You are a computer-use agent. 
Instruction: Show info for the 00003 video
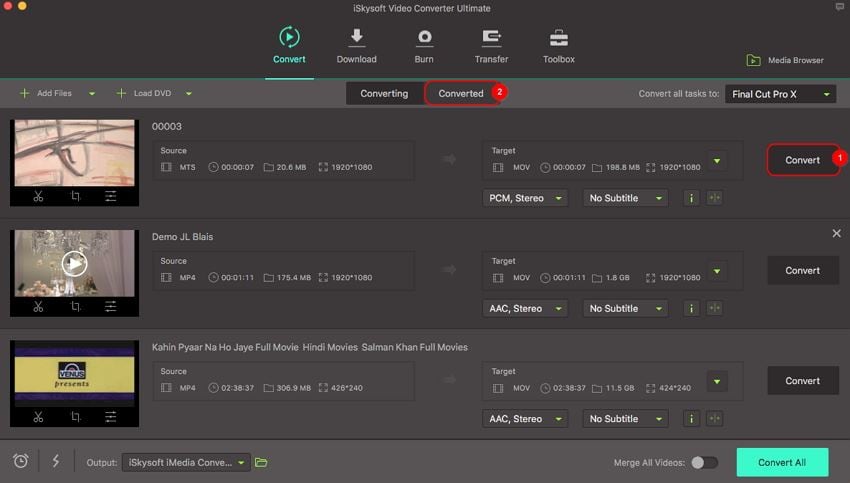[691, 198]
